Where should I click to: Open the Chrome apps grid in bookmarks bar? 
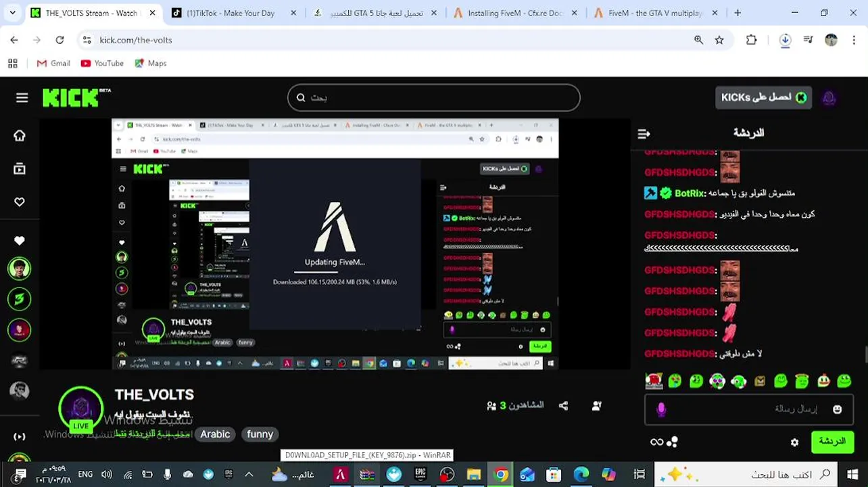click(12, 63)
